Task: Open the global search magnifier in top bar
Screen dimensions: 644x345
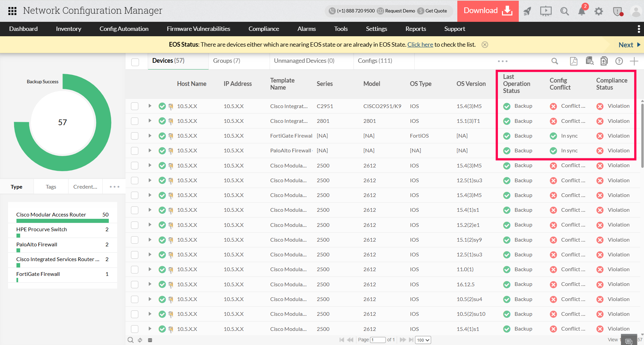Action: pyautogui.click(x=564, y=11)
